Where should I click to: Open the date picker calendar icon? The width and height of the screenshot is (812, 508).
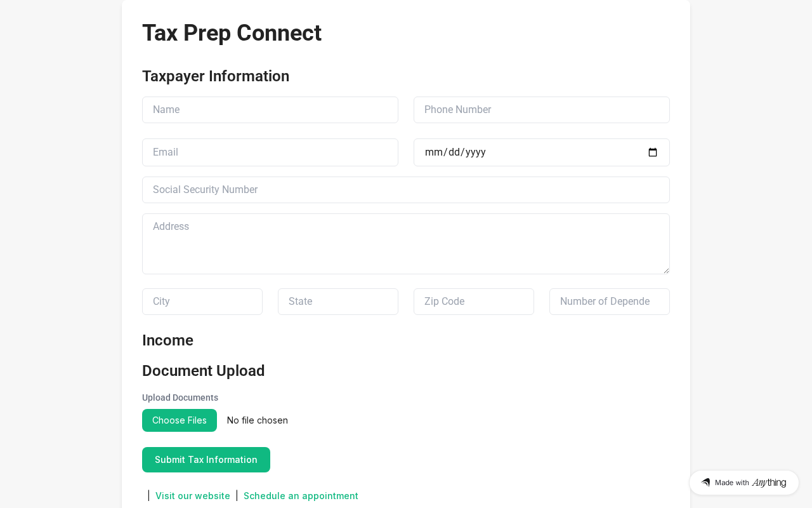pos(653,152)
